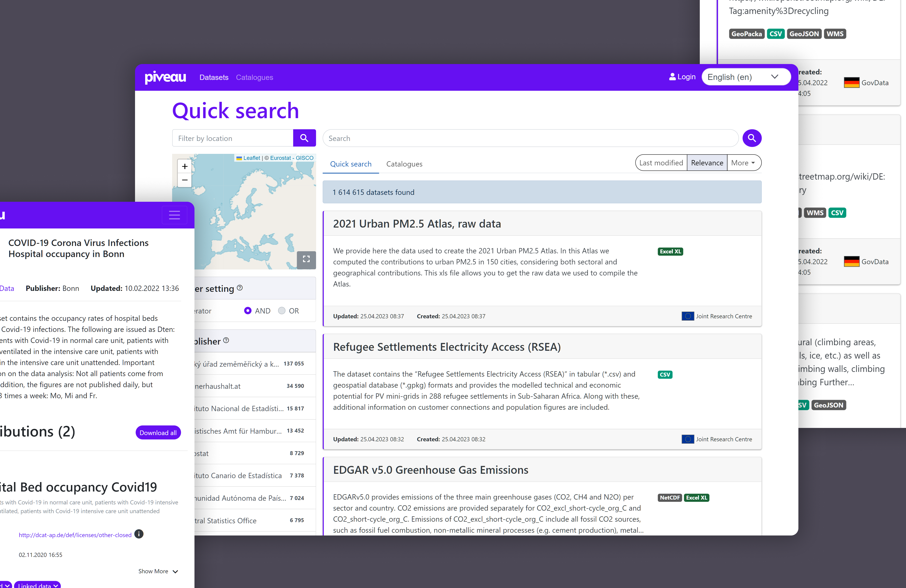Select the OR operator radio button
This screenshot has height=588, width=906.
[x=282, y=310]
